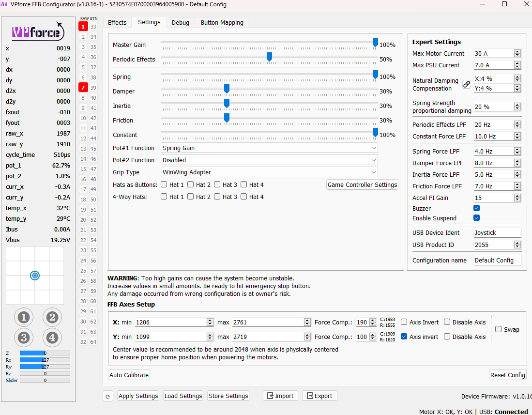Tick Disable Axis for the Y axis
Viewport: 532px width, 415px height.
(x=447, y=337)
